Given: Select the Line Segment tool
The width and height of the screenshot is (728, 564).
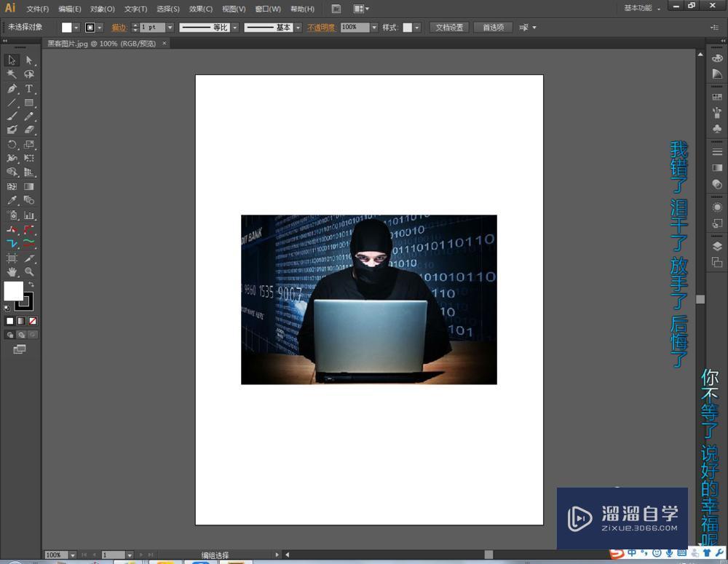Looking at the screenshot, I should point(12,103).
